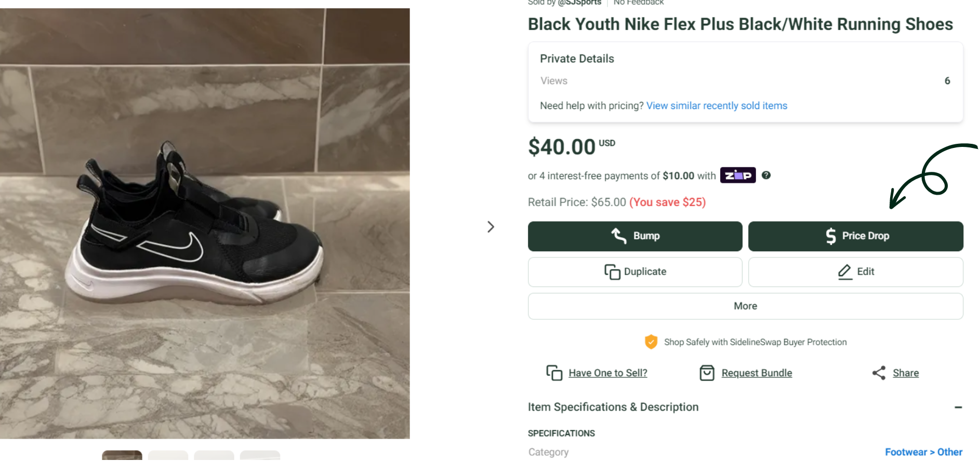Collapse the Item Specifications & Description section

pyautogui.click(x=958, y=408)
